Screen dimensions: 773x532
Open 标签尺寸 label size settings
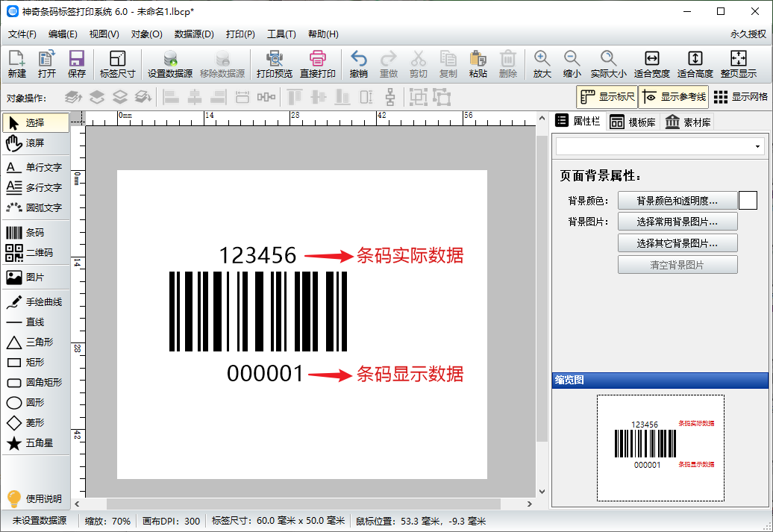click(117, 64)
